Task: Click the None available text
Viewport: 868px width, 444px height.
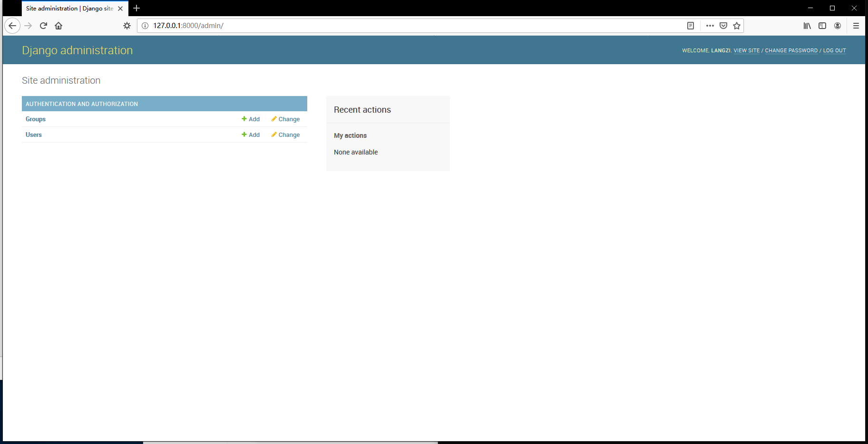Action: (356, 152)
